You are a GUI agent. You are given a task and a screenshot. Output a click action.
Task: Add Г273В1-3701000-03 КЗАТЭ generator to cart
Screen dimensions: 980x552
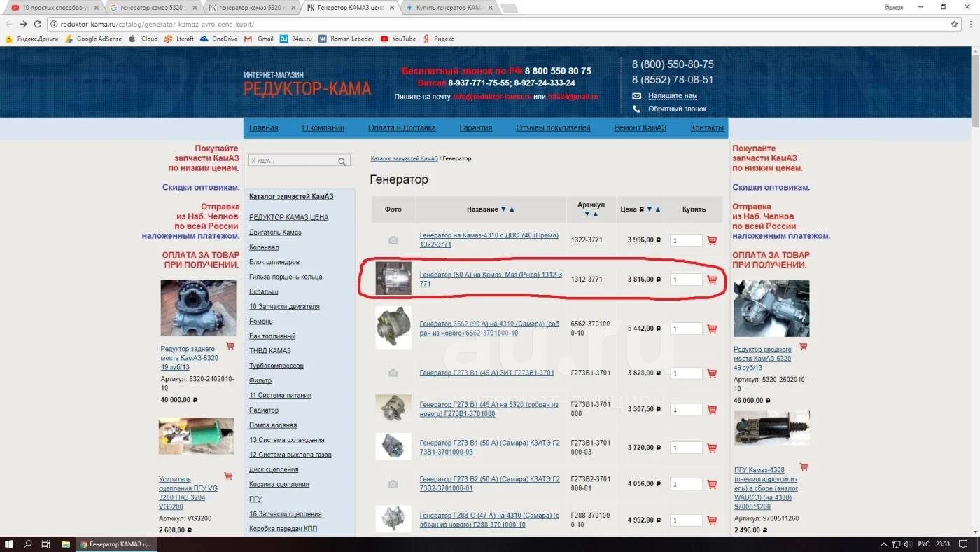(712, 448)
